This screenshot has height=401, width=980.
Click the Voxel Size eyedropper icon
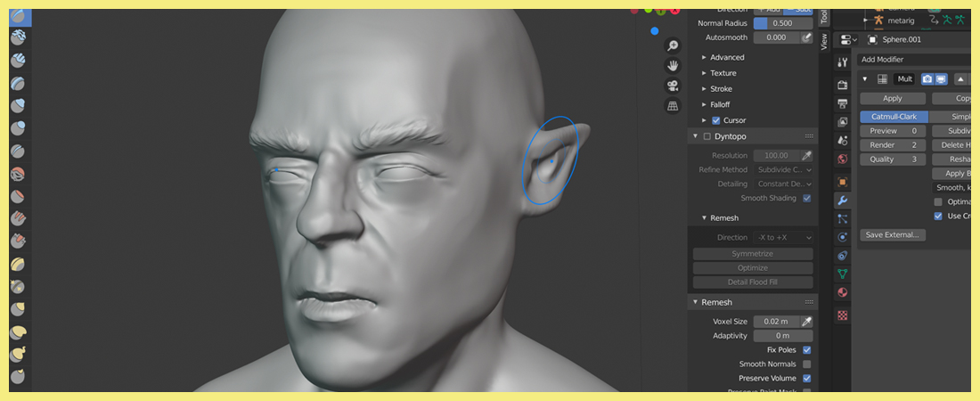pyautogui.click(x=806, y=322)
